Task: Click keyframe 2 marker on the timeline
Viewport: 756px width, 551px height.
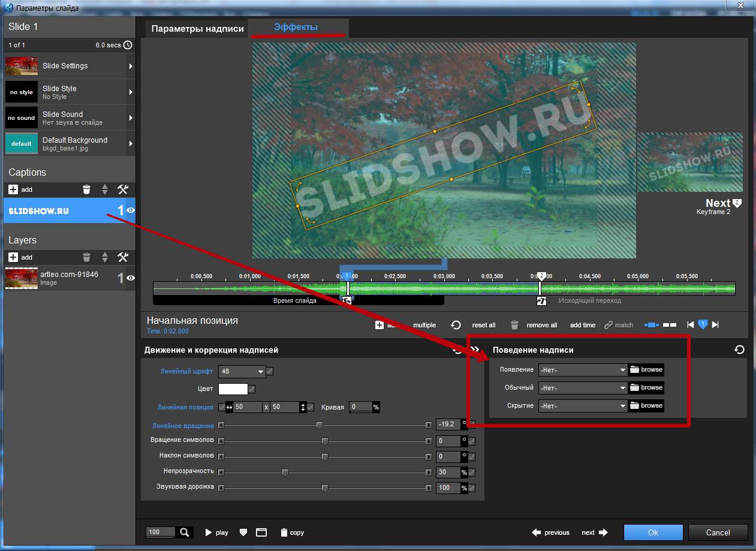Action: [x=541, y=276]
